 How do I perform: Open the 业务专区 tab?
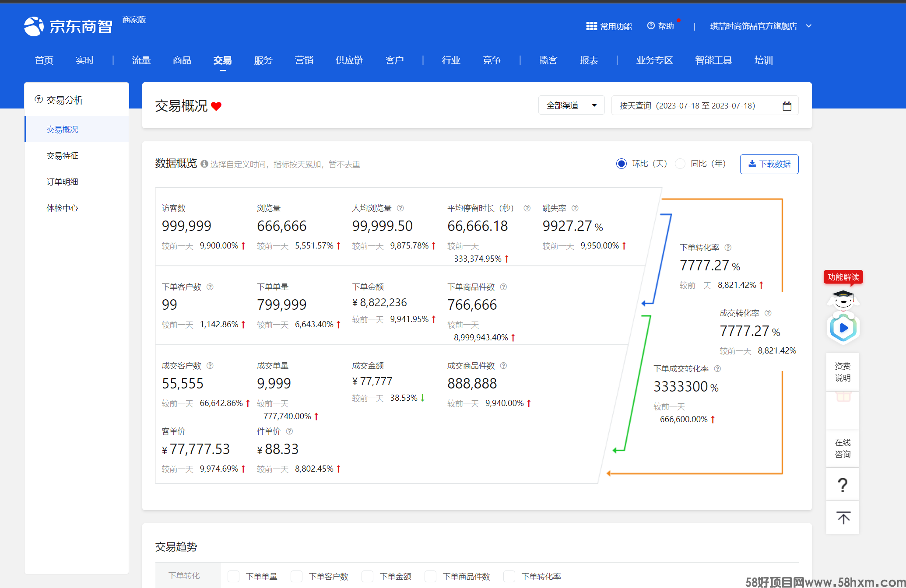[655, 60]
